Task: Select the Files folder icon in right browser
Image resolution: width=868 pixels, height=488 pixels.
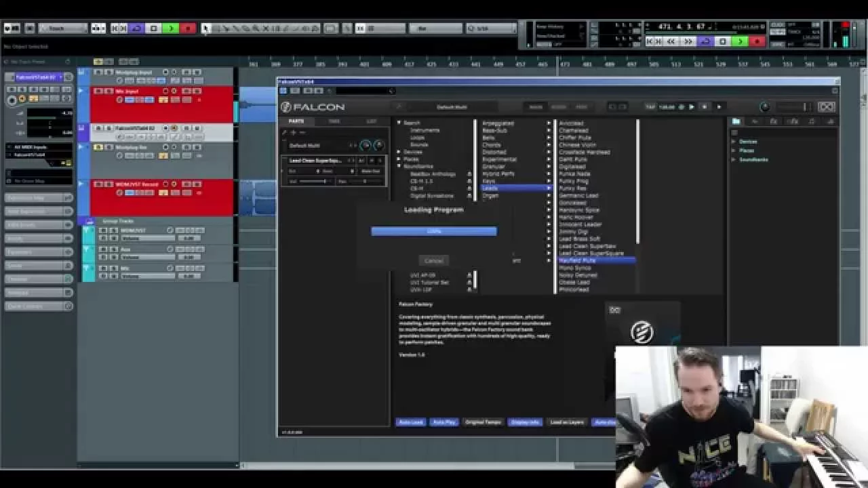Action: [736, 121]
